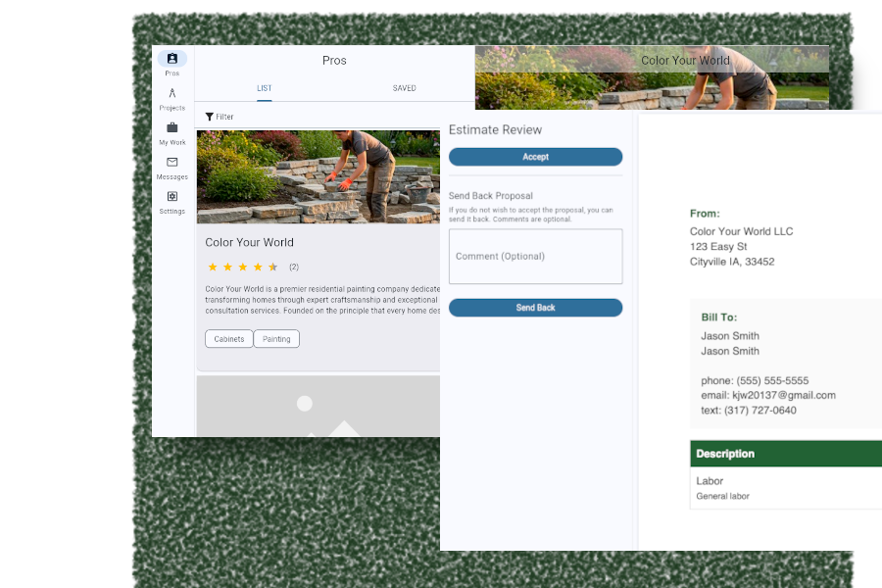This screenshot has width=882, height=588.
Task: Click the Send Back button
Action: 535,307
